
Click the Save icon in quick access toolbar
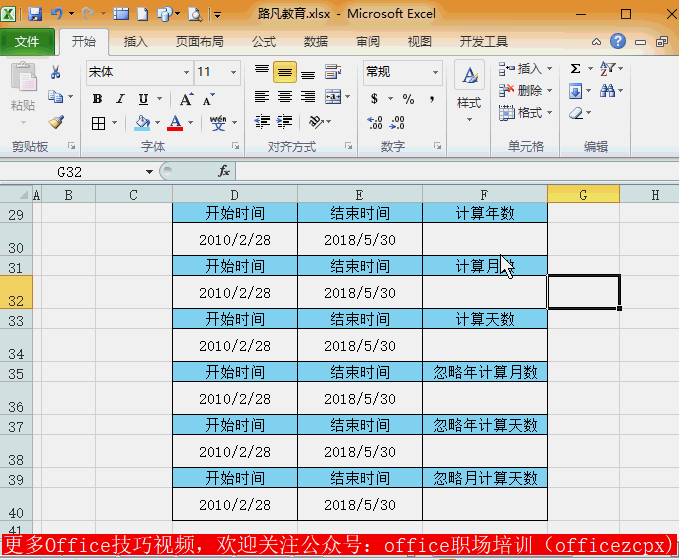click(x=35, y=14)
